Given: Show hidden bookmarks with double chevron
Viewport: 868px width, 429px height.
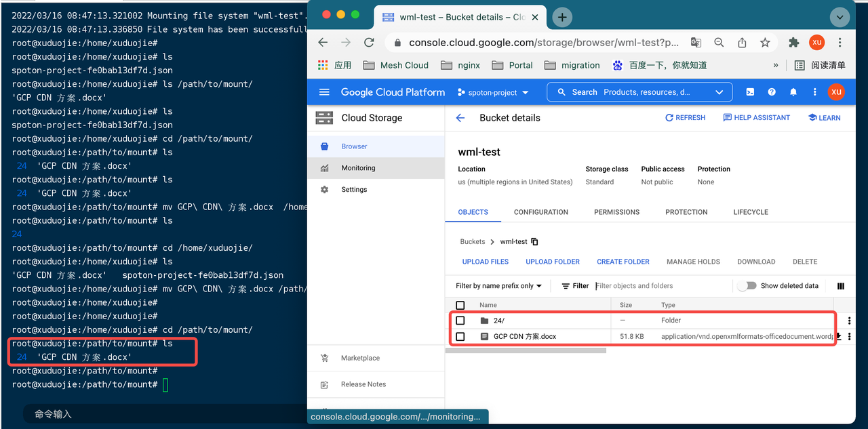Looking at the screenshot, I should pos(776,65).
